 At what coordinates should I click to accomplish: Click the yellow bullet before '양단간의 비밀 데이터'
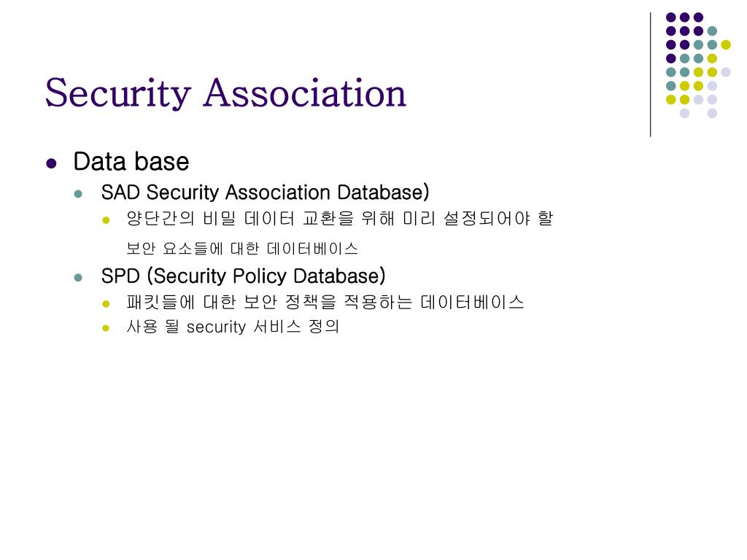click(107, 220)
